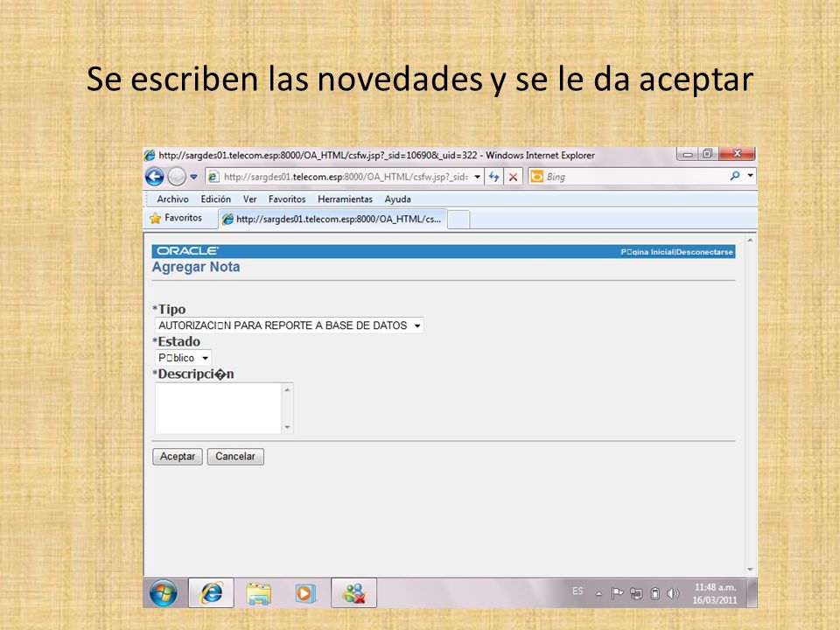Click the Bing search box
The image size is (840, 630).
click(x=626, y=177)
